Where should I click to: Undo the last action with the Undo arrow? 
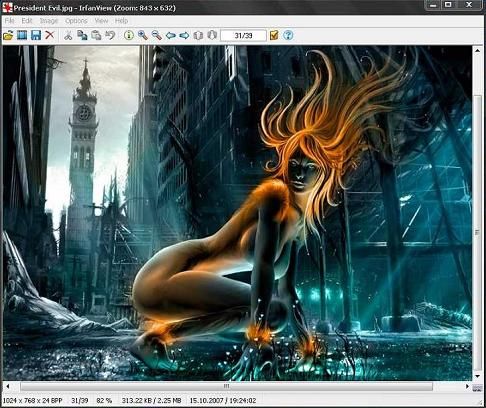point(110,35)
